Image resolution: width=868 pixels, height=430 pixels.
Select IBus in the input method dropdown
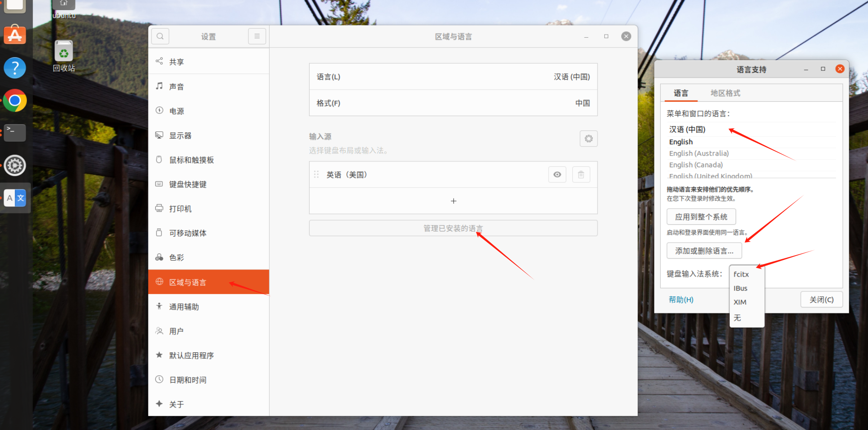747,288
